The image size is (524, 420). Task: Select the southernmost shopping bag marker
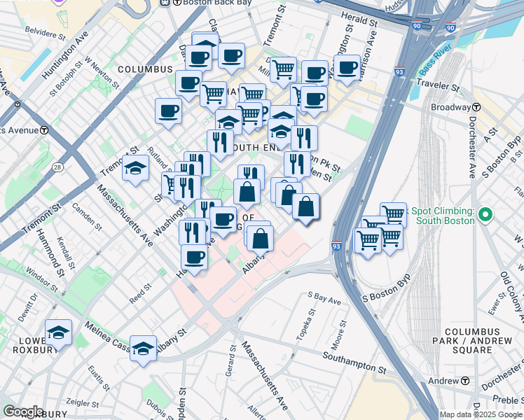[260, 238]
